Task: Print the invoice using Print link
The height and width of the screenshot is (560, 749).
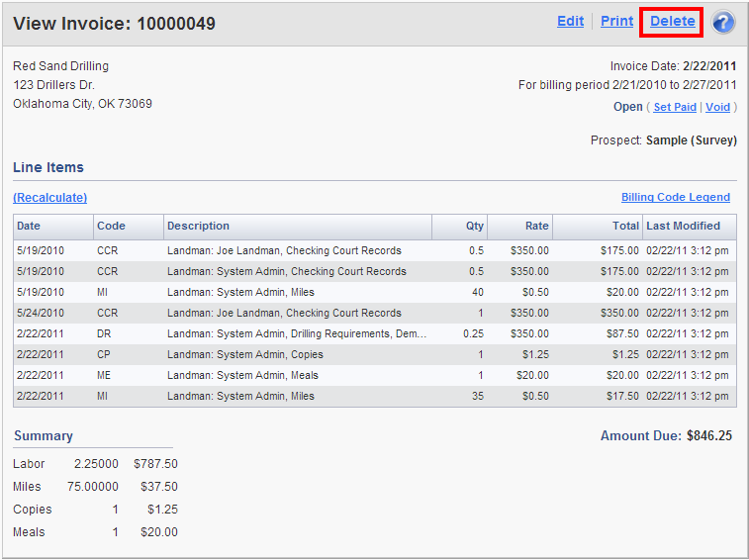Action: click(616, 21)
